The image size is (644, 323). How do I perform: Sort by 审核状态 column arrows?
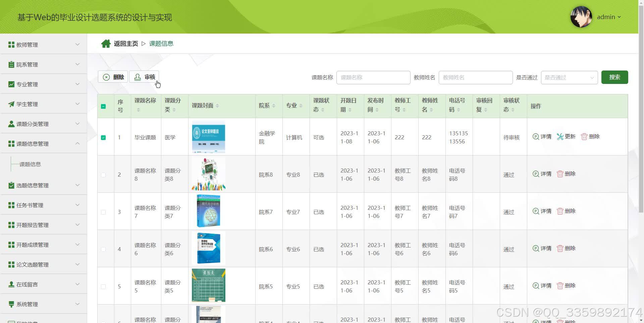[513, 110]
